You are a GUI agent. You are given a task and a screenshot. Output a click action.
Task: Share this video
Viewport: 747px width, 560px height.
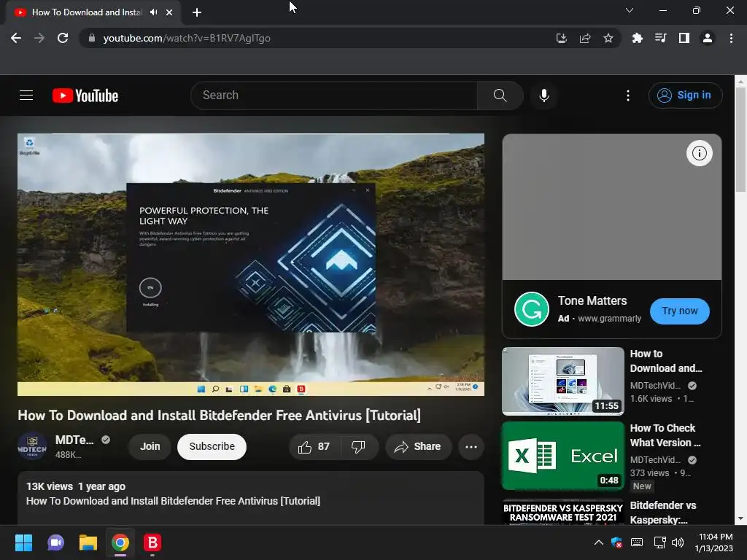click(x=418, y=447)
